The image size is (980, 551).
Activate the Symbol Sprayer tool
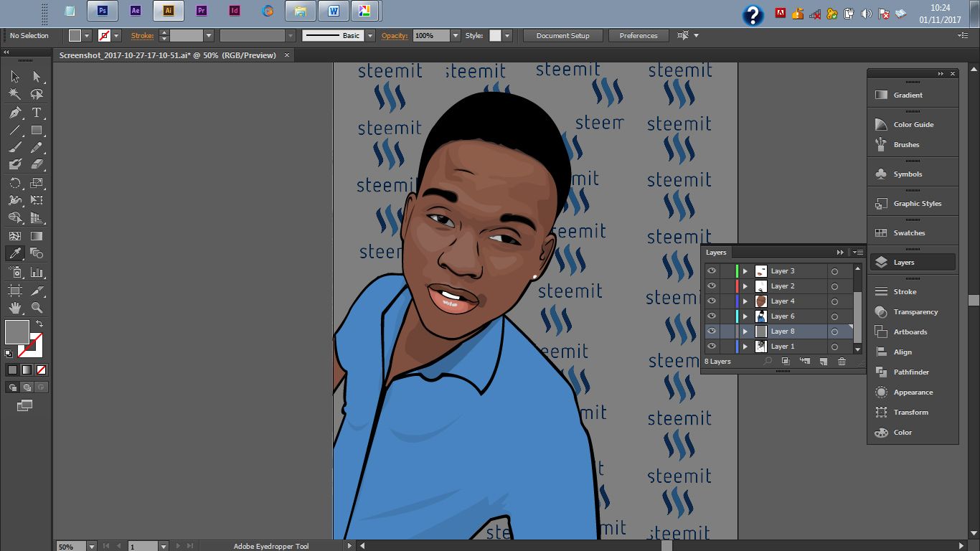(15, 272)
